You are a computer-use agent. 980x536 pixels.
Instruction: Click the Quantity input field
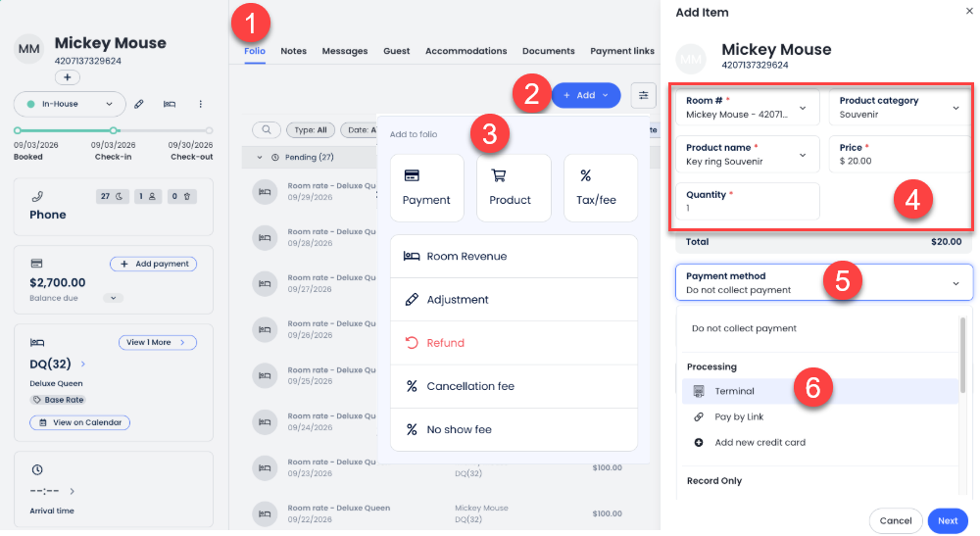(x=748, y=201)
